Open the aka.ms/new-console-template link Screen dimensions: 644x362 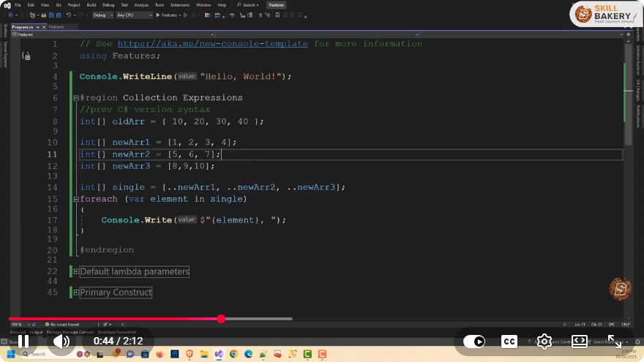213,44
